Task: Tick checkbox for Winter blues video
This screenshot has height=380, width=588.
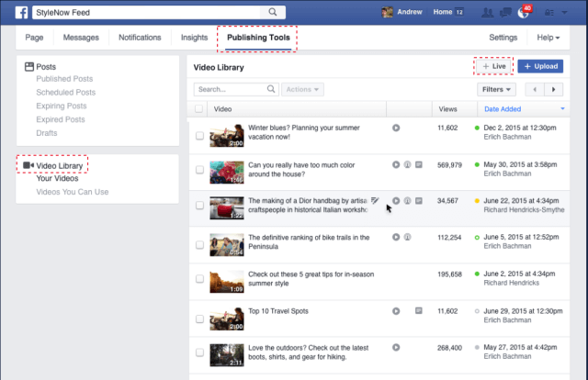Action: click(x=200, y=135)
